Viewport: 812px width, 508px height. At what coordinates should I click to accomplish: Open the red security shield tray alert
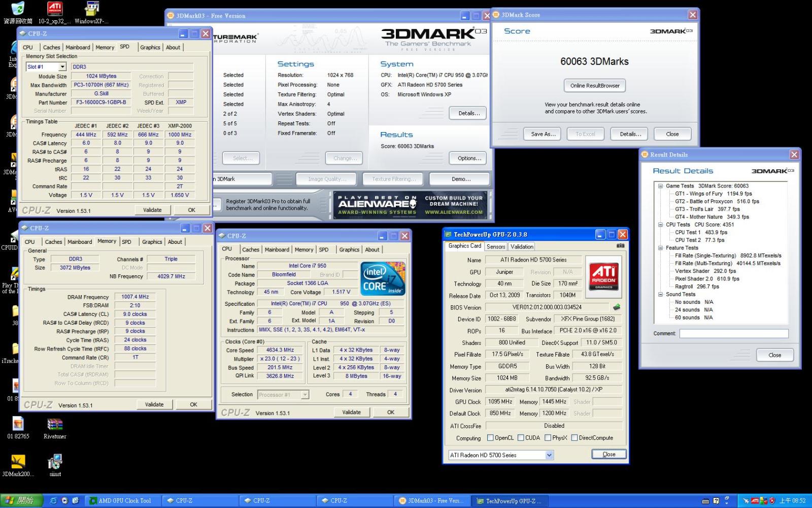772,501
